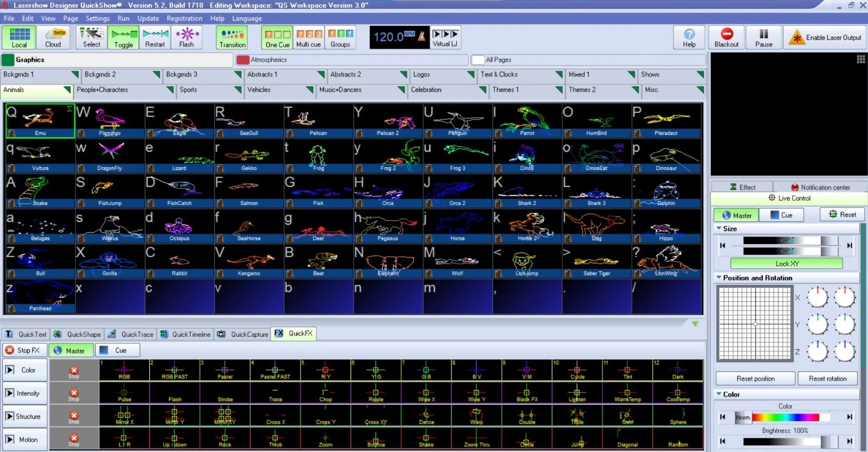Trigger the Blackout button
The image size is (868, 452).
726,37
